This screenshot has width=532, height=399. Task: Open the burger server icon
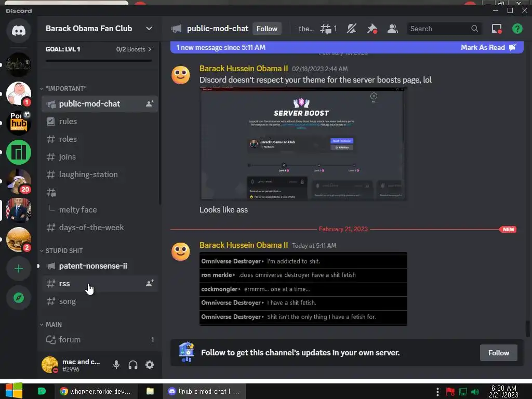19,240
